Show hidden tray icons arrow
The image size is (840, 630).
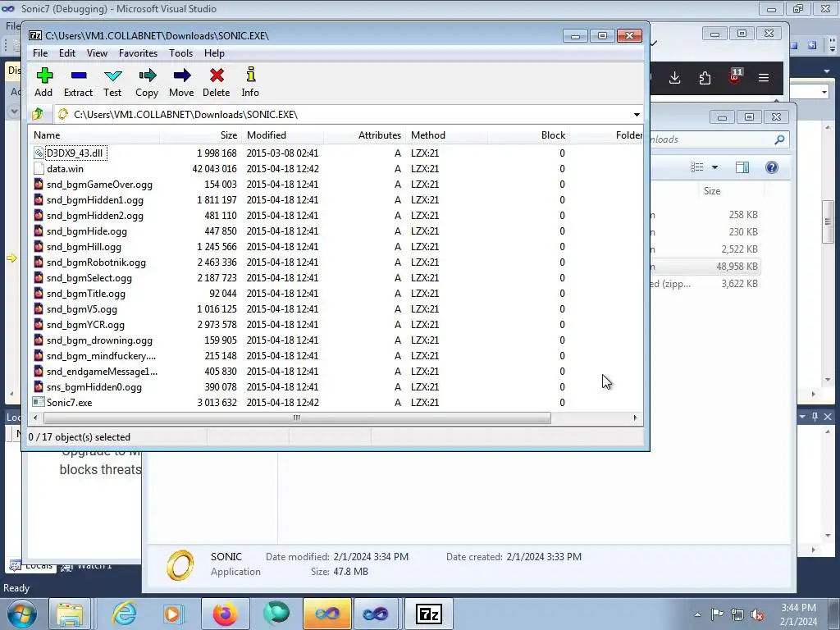[697, 614]
